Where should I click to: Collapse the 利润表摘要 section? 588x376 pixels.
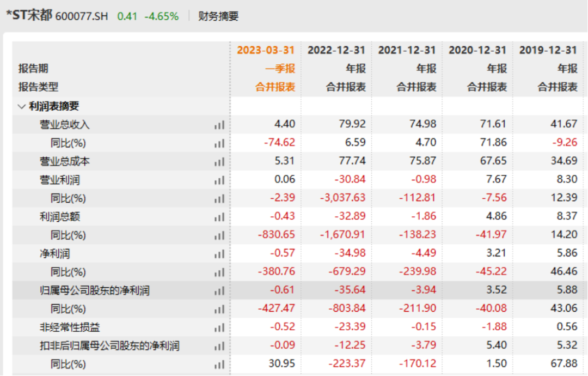click(22, 106)
